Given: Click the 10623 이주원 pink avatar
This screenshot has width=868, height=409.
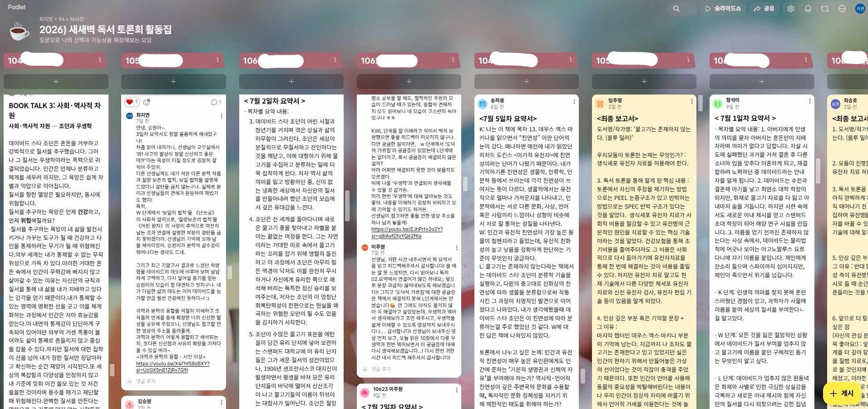Looking at the screenshot, I should (x=365, y=392).
